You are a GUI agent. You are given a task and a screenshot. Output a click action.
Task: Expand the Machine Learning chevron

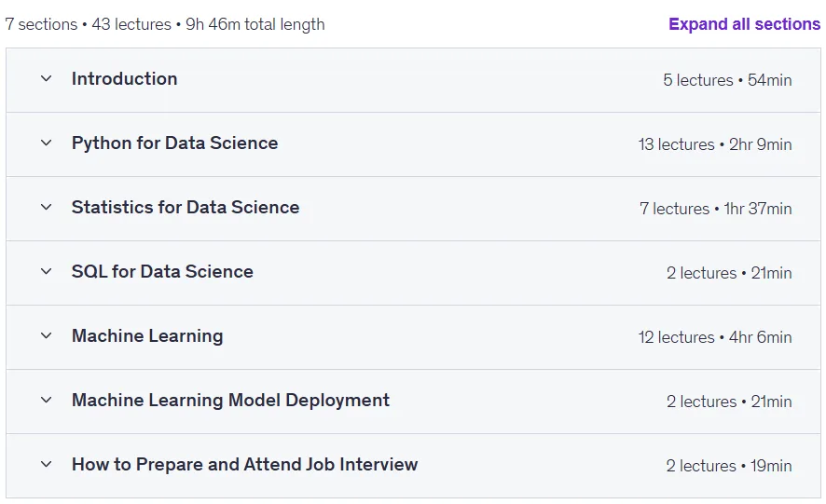coord(47,336)
